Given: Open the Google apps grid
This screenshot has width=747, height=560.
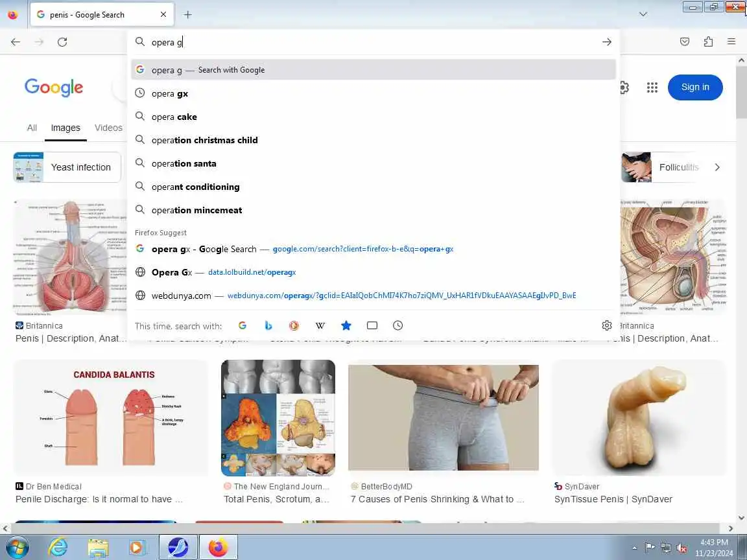Looking at the screenshot, I should point(652,87).
